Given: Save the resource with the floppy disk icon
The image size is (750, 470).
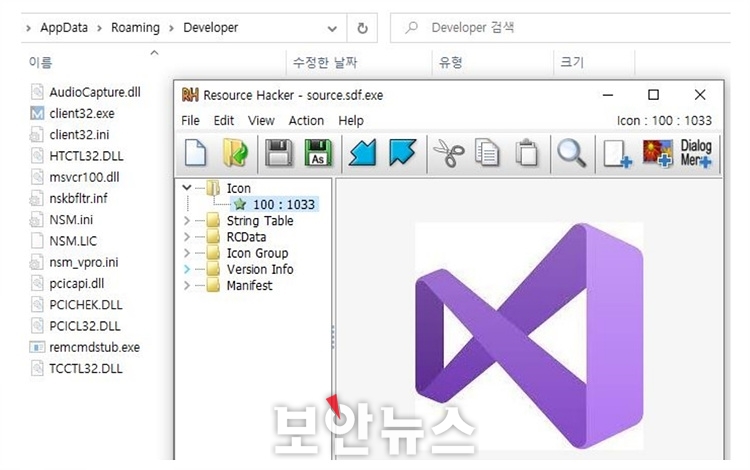Looking at the screenshot, I should (x=280, y=153).
